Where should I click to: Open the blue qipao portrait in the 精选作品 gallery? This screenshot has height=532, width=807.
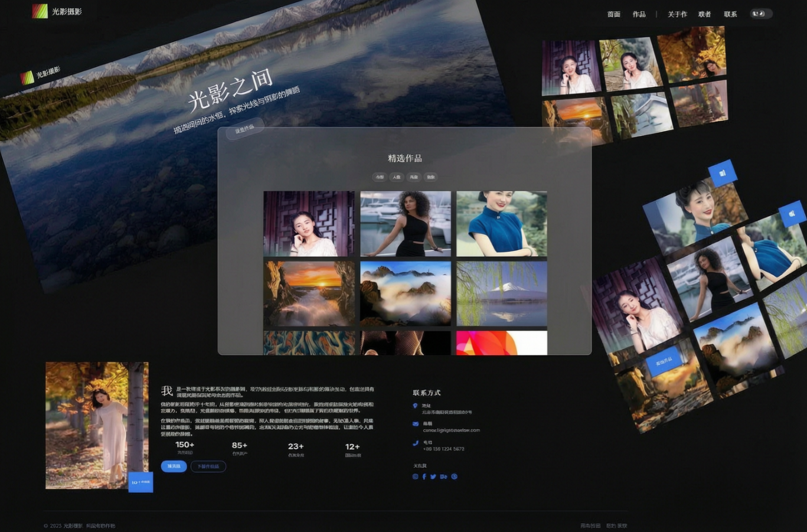pyautogui.click(x=501, y=224)
